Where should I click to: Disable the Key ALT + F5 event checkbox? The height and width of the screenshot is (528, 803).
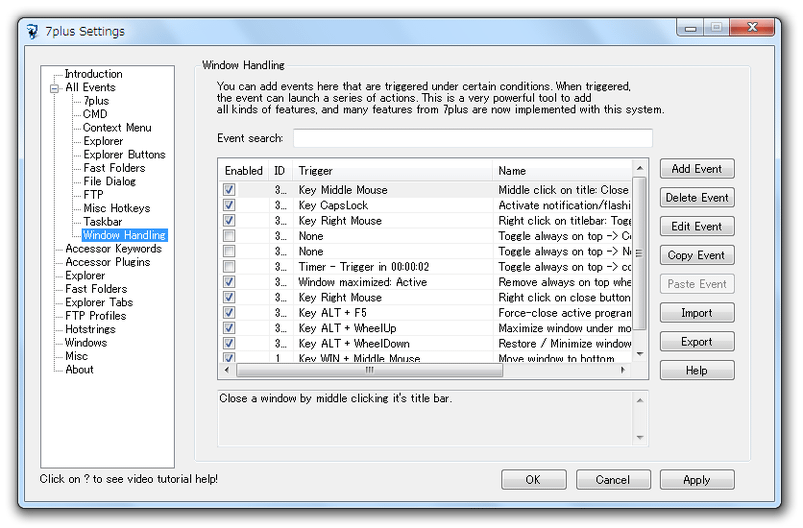coord(229,313)
